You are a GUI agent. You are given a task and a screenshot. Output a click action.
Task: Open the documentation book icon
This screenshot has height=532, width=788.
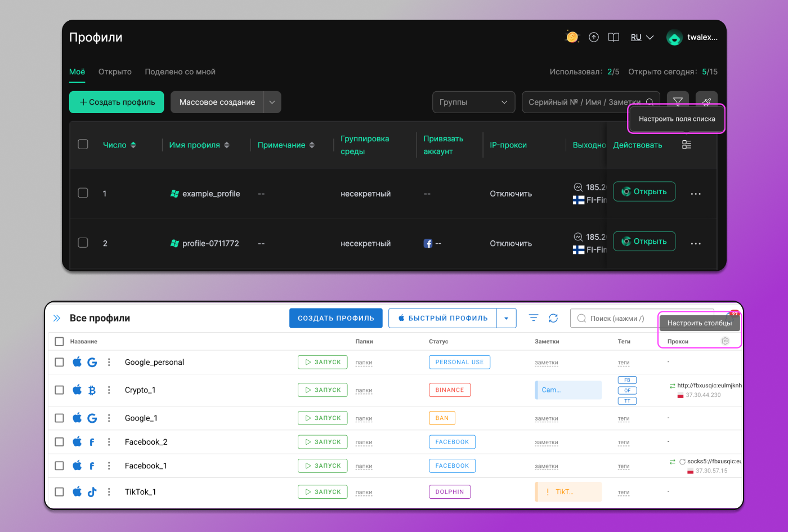(x=614, y=37)
